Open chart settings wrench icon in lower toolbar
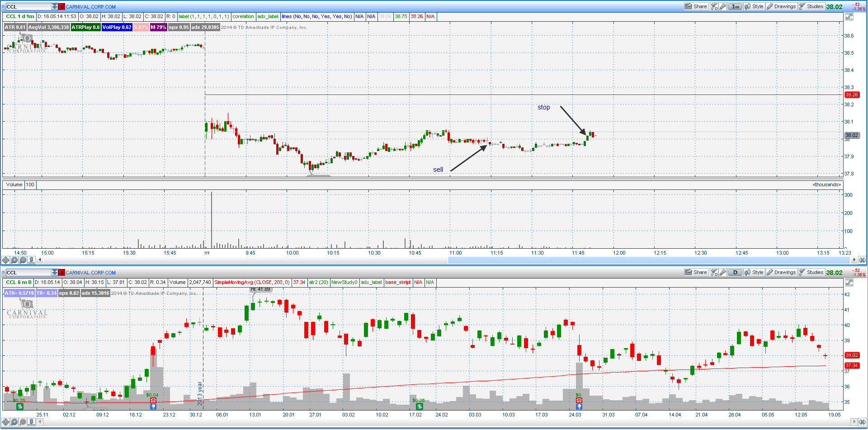 coord(723,272)
